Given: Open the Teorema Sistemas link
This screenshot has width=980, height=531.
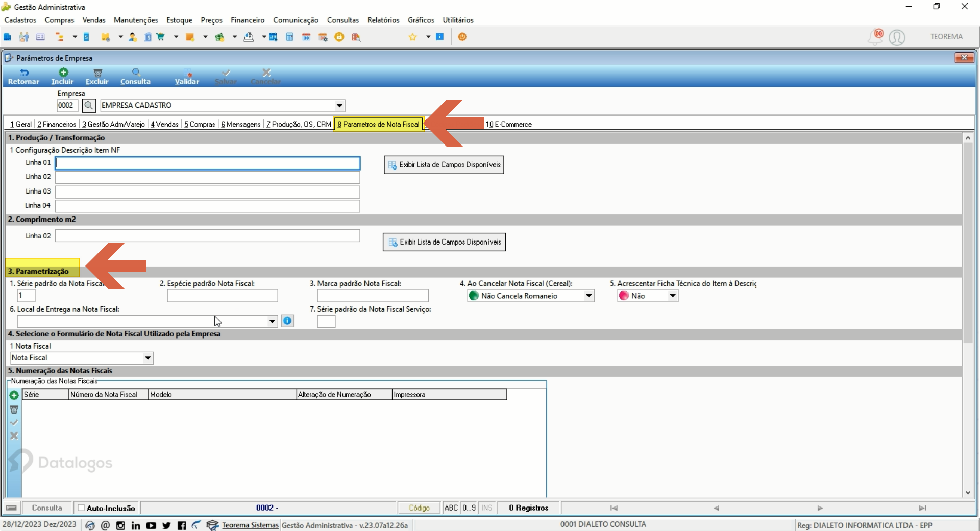Looking at the screenshot, I should (x=250, y=525).
